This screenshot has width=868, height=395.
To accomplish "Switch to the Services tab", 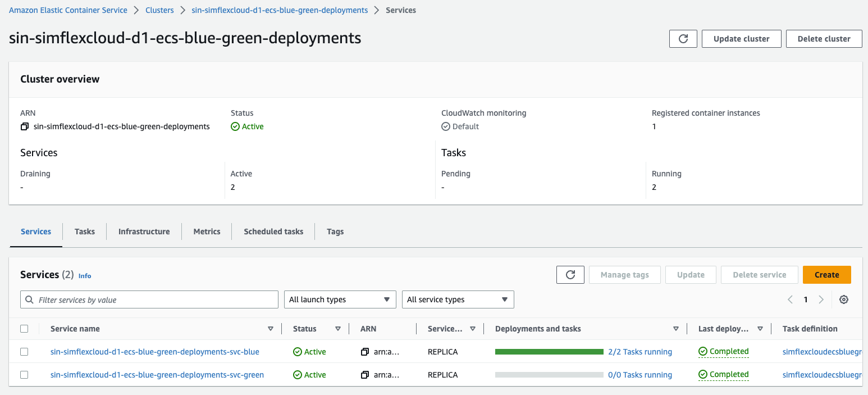I will point(36,231).
